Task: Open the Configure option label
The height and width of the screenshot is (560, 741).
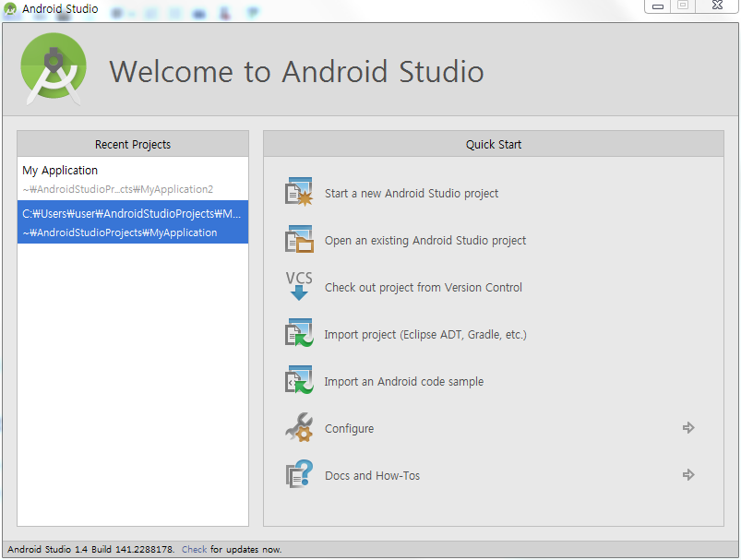Action: click(x=349, y=429)
